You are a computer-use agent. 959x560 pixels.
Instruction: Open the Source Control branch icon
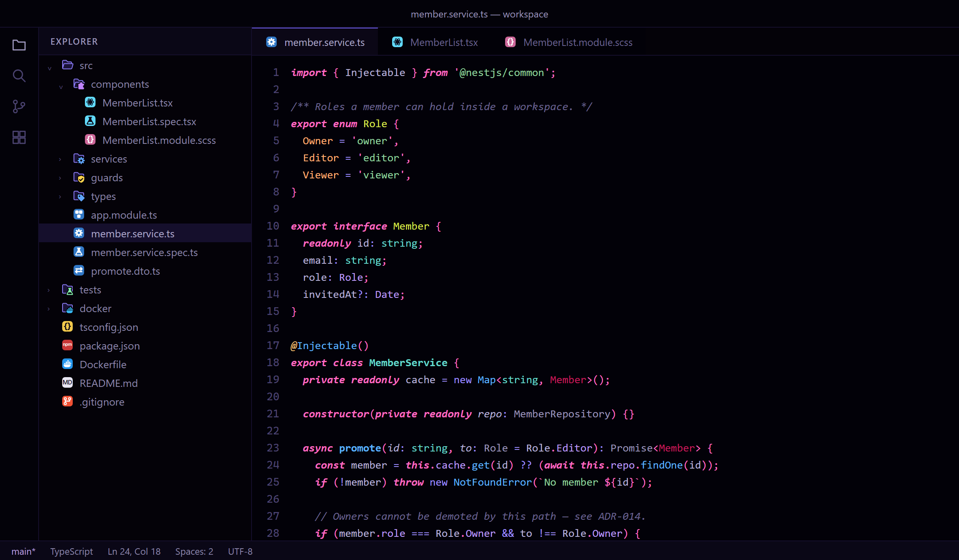click(x=19, y=106)
